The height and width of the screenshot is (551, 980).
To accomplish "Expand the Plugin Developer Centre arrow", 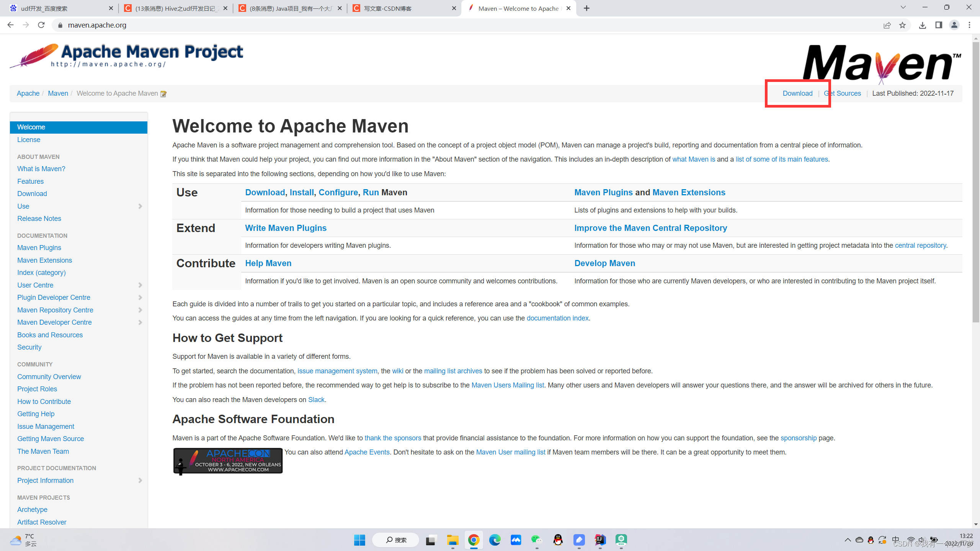I will coord(140,298).
